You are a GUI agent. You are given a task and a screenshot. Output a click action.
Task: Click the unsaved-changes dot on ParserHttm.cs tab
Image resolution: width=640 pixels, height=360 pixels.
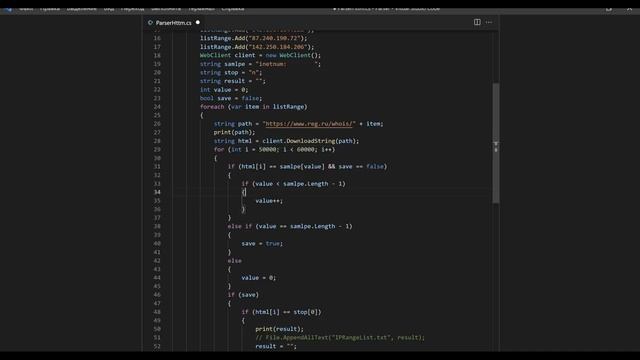click(198, 22)
